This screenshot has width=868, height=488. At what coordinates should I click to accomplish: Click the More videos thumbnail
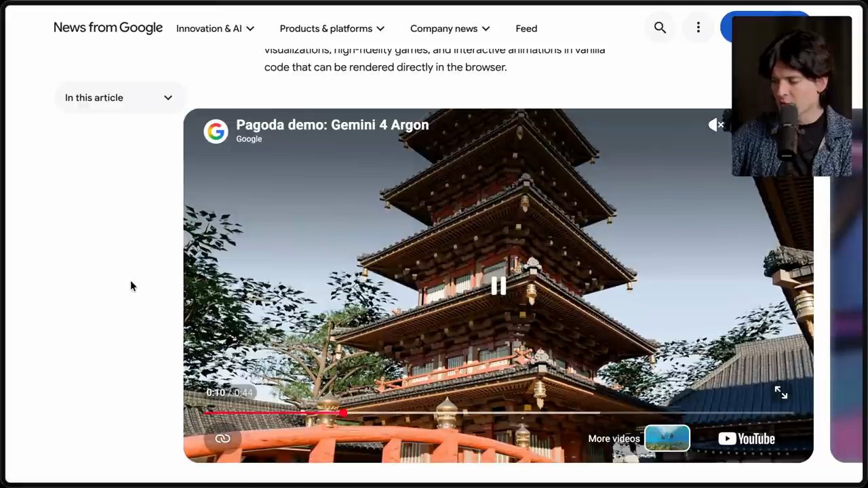tap(667, 439)
